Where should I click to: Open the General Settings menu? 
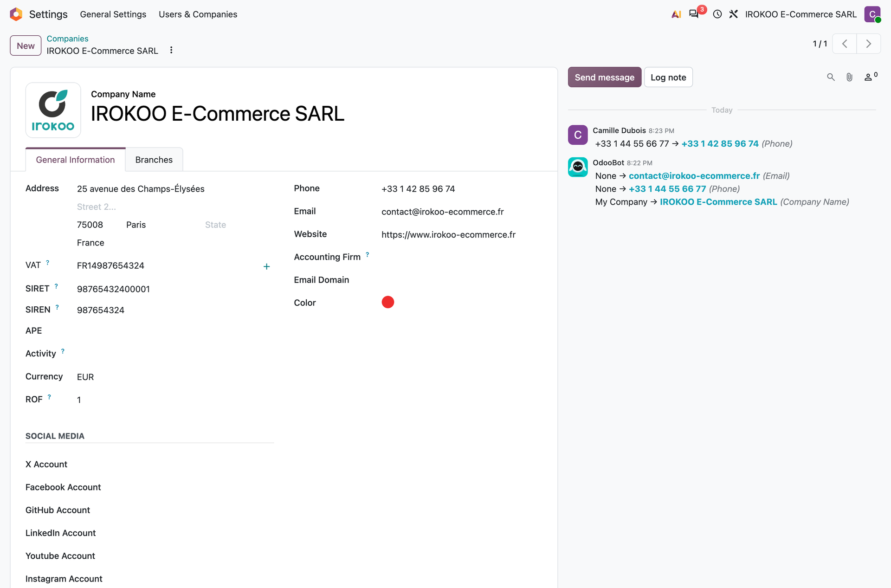[x=113, y=14]
